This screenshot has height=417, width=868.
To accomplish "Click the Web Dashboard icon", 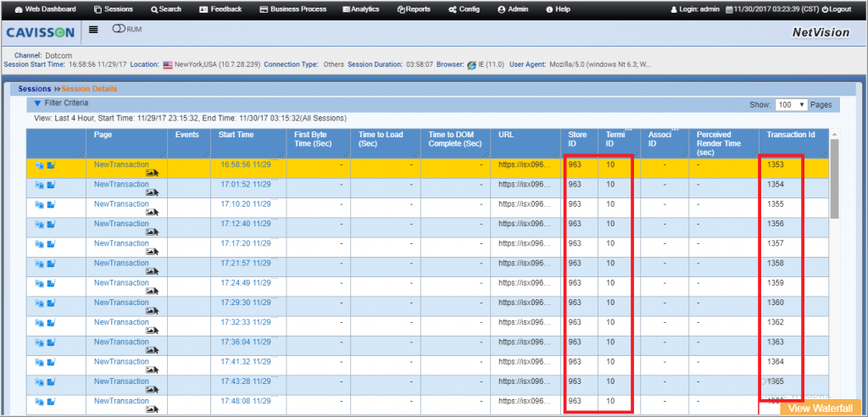I will (x=19, y=9).
